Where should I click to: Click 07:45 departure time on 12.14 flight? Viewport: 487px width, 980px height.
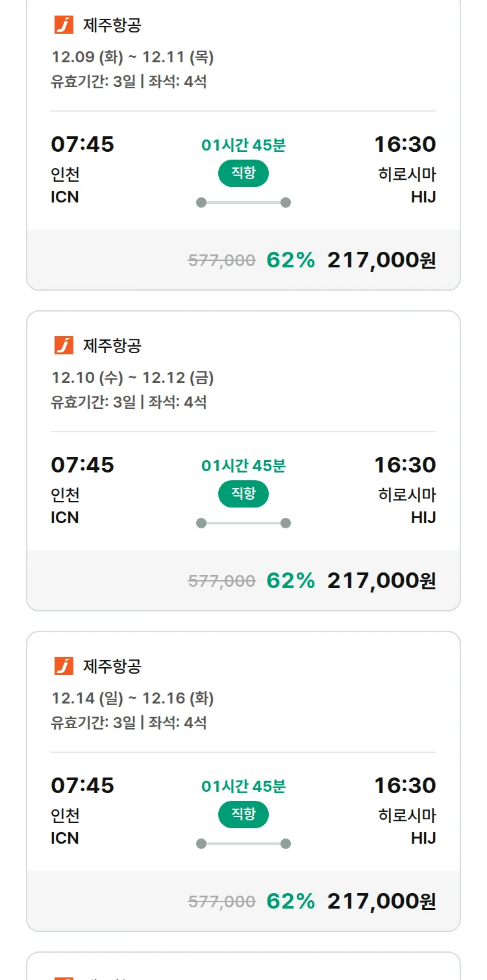click(82, 785)
